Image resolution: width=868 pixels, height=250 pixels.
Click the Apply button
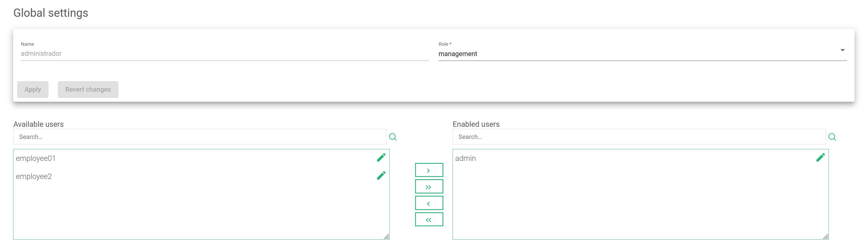click(33, 90)
